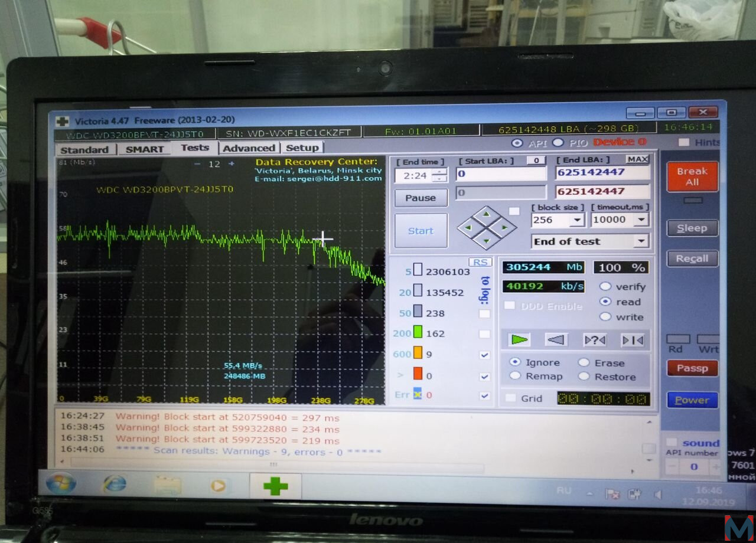The image size is (756, 543).
Task: Click the Break All button
Action: [692, 176]
